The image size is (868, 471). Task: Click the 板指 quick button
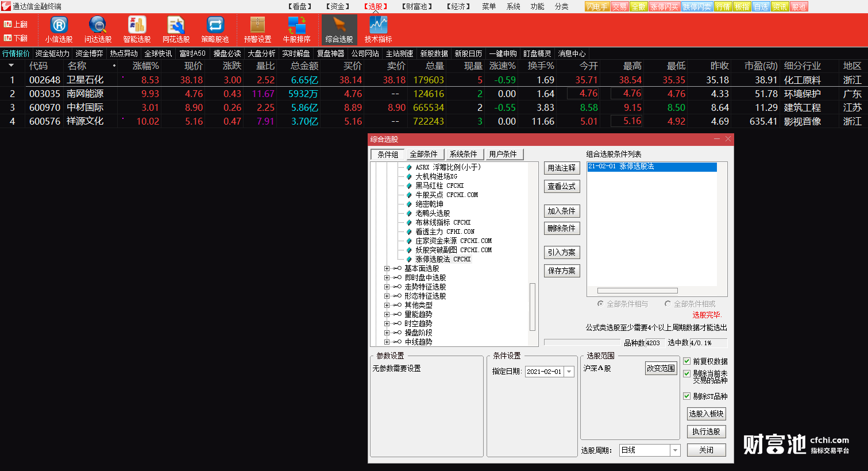coord(742,7)
